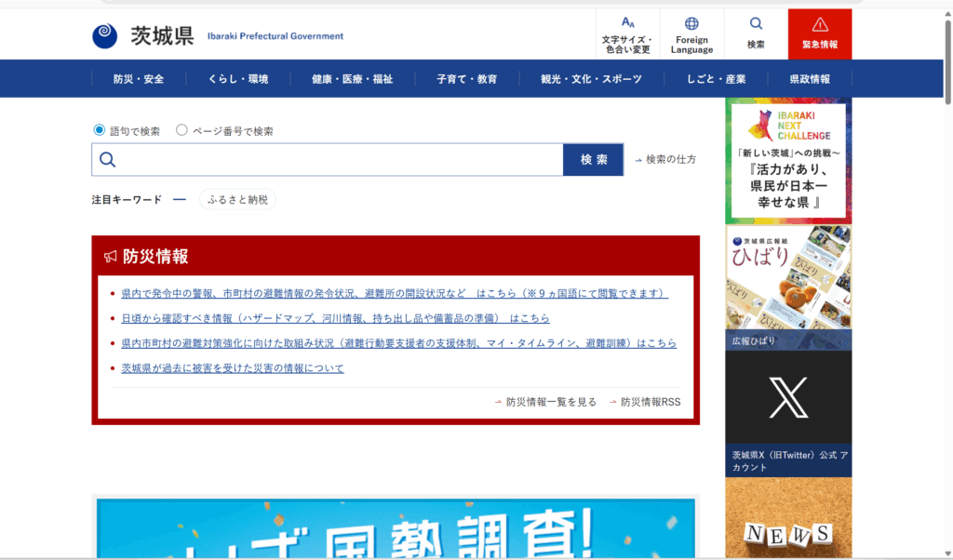Expand the 健康・医療・福祉 navigation menu
The width and height of the screenshot is (953, 560).
tap(352, 79)
